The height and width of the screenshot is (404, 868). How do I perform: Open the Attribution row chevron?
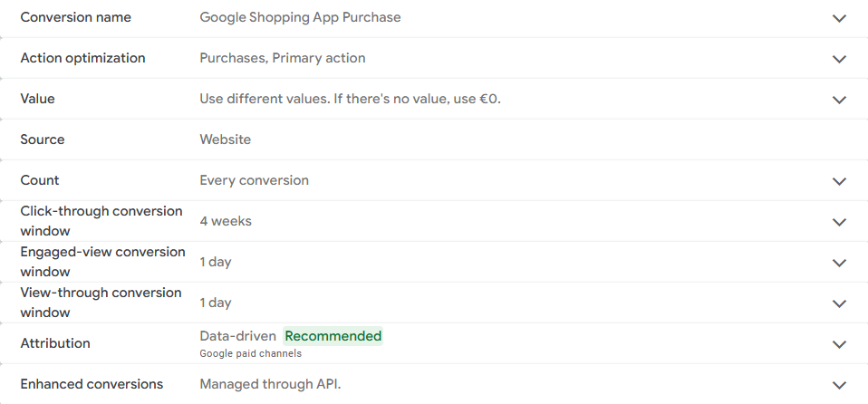[839, 344]
